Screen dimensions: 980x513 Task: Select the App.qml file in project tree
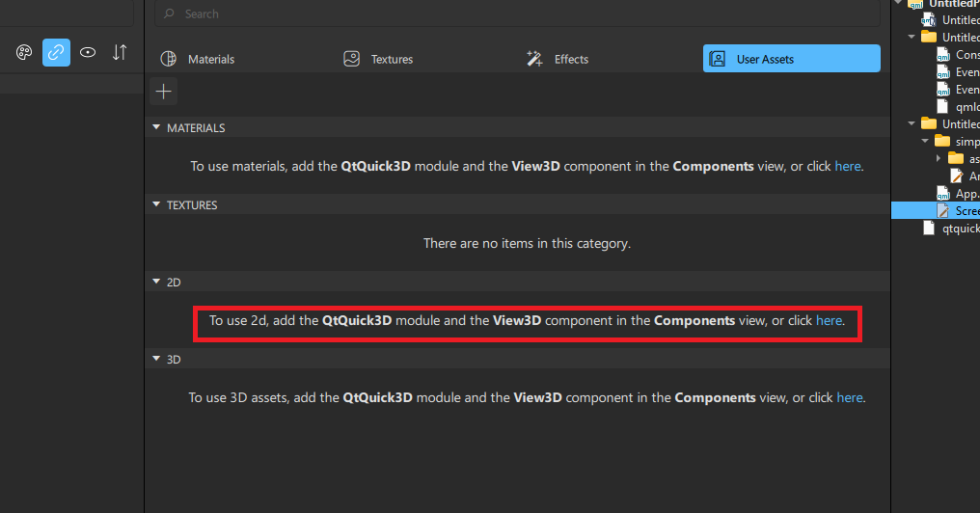[965, 194]
